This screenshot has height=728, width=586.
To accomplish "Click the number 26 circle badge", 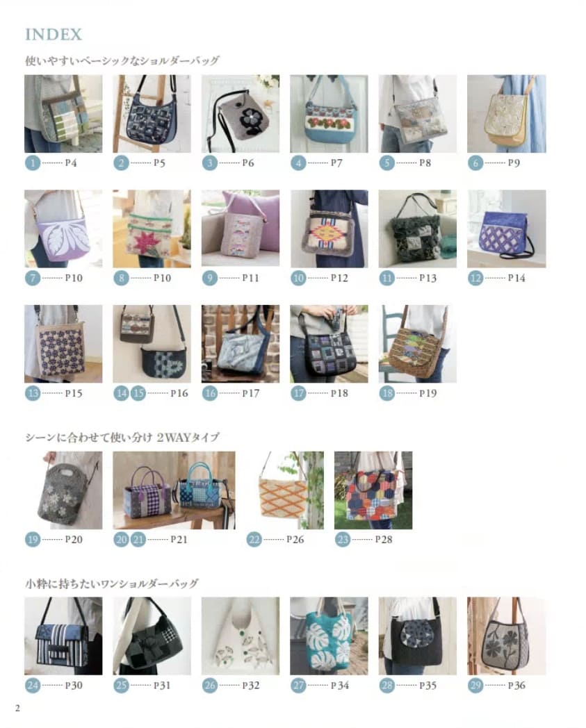I will [x=210, y=686].
